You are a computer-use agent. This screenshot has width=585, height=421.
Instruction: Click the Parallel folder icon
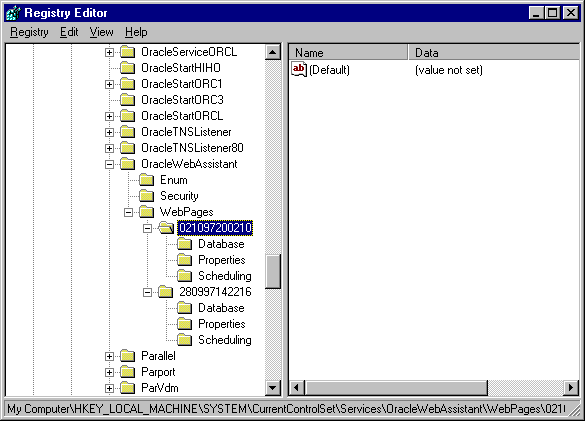click(x=128, y=356)
